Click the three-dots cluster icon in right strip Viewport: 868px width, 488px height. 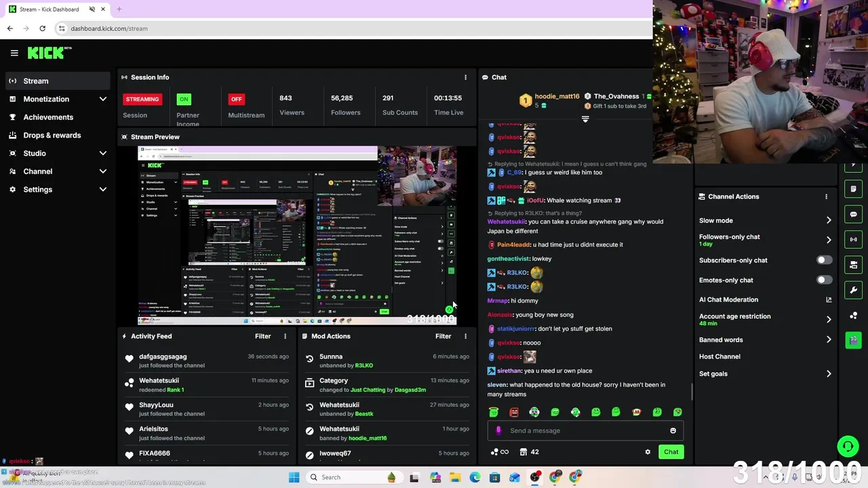click(854, 315)
